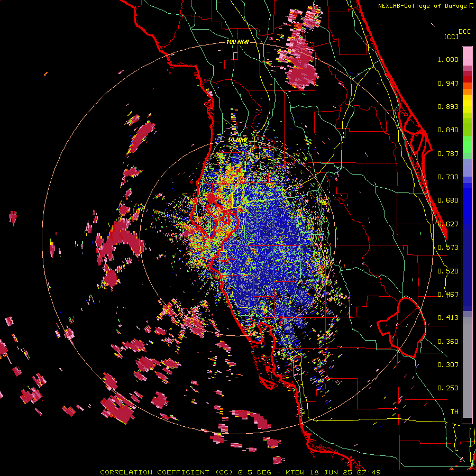
Task: Click the 0.893 scale value
Action: point(448,106)
